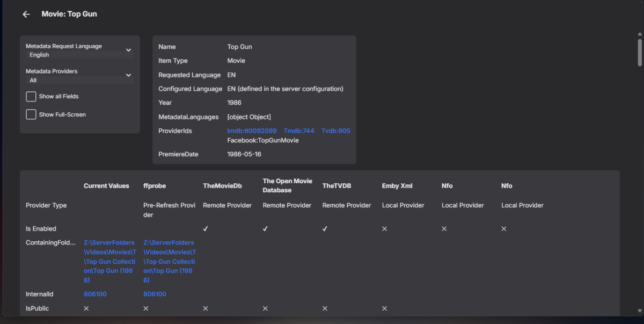Open the Imdb:tt0092099 provider link
Image resolution: width=644 pixels, height=324 pixels.
[252, 131]
